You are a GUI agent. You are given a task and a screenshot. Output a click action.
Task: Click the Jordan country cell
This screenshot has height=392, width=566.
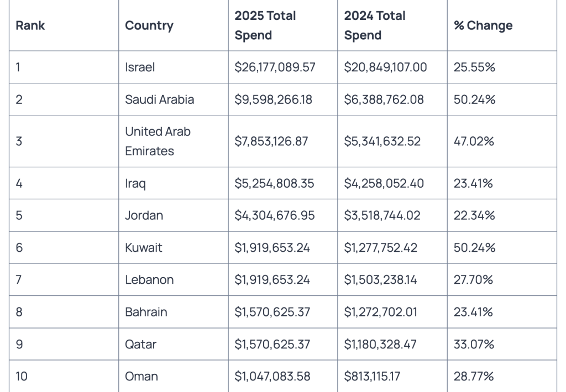(144, 215)
